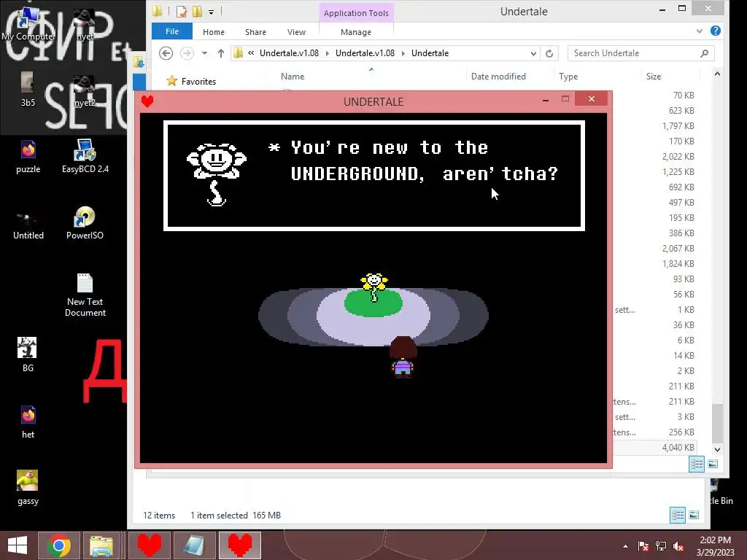
Task: Switch back Explorer window to large icons
Action: (694, 515)
